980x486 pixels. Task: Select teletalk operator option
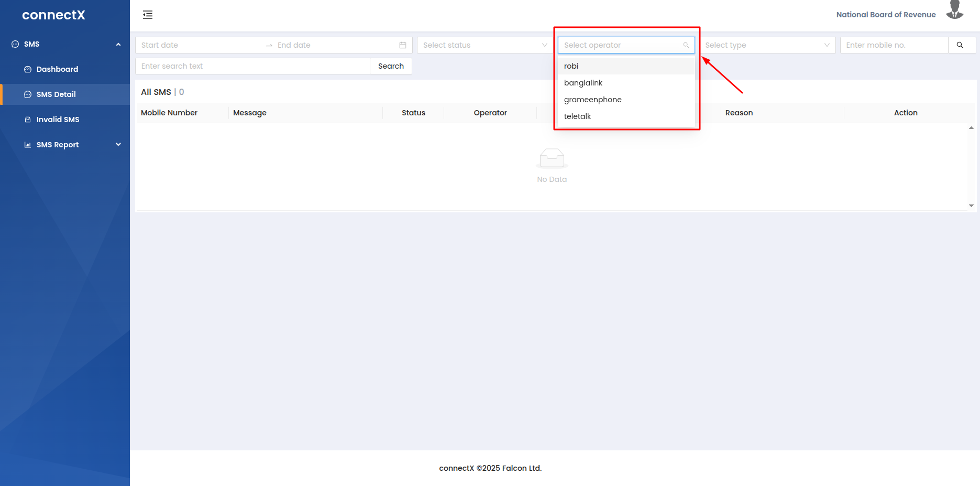click(577, 116)
